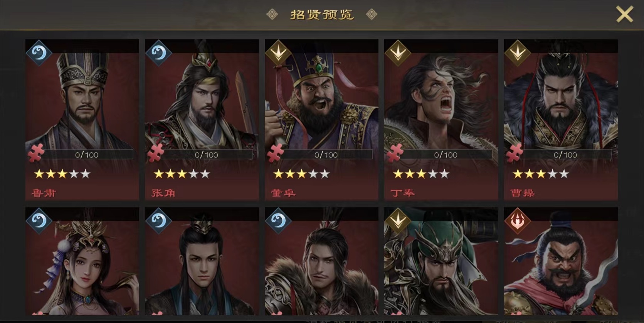Open the 曹操 hero portrait
644x323 pixels.
[561, 100]
